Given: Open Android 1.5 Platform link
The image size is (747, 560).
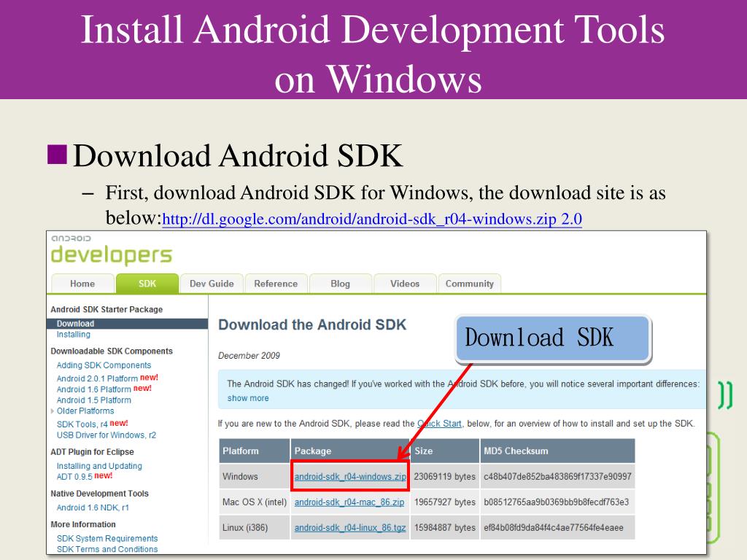Looking at the screenshot, I should coord(94,400).
